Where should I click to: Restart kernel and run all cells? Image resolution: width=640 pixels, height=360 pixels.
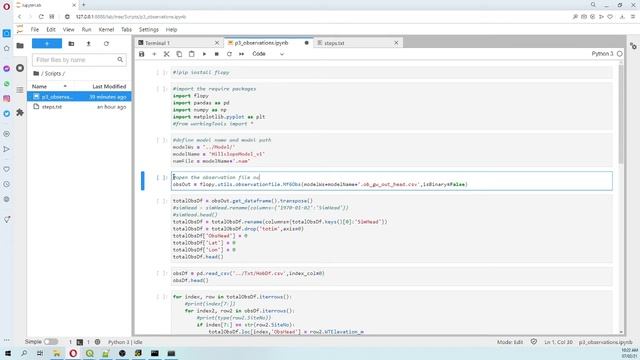point(242,54)
